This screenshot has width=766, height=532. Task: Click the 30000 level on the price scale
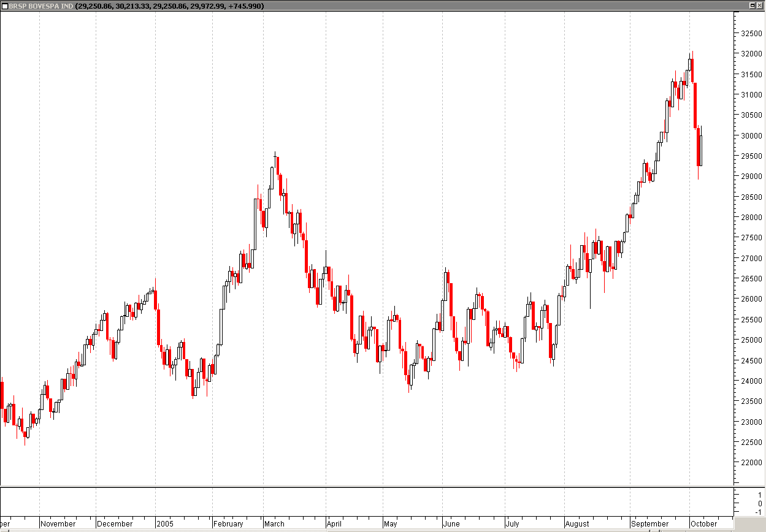coord(751,135)
